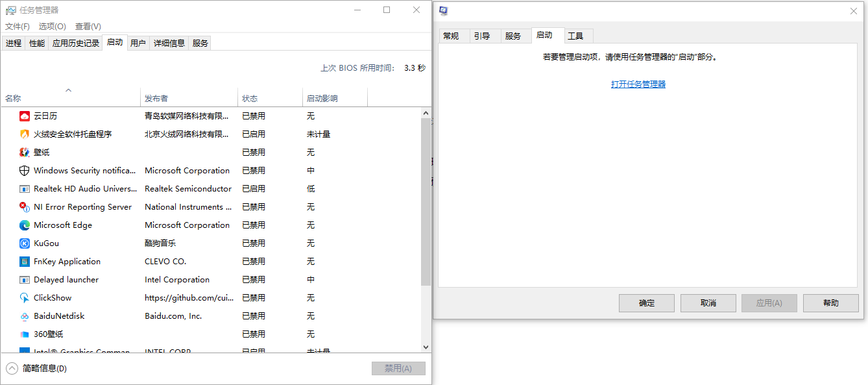868x385 pixels.
Task: Click the Realtek HD Audio icon
Action: click(x=25, y=189)
